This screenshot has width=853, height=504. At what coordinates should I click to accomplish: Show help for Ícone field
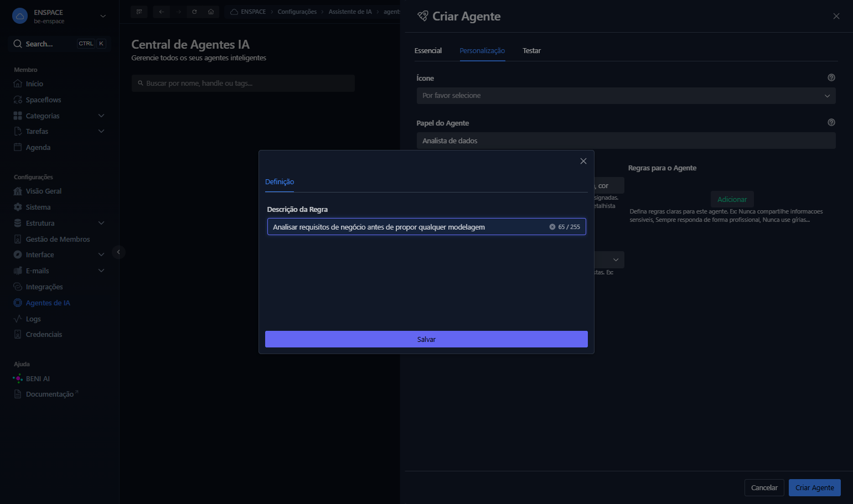coord(831,77)
